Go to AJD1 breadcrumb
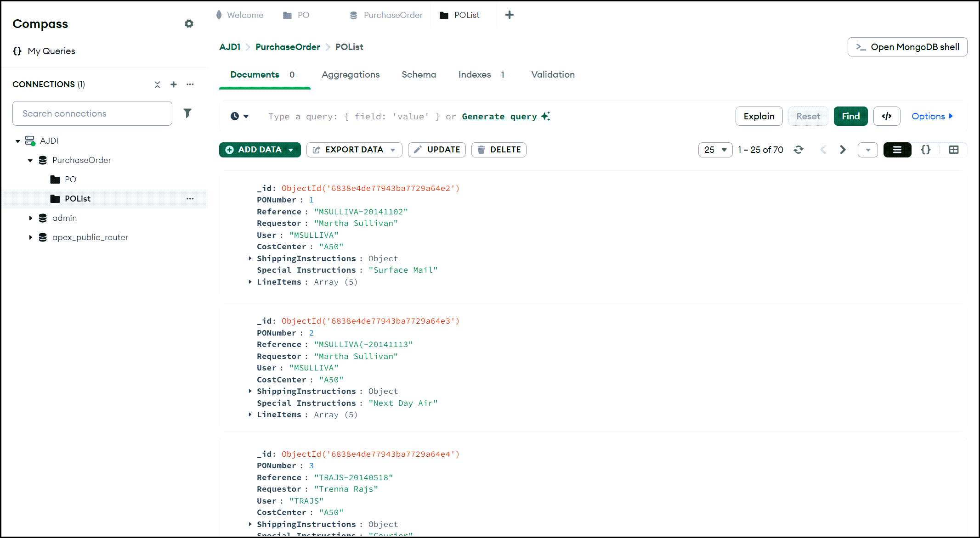Image resolution: width=980 pixels, height=538 pixels. (230, 47)
